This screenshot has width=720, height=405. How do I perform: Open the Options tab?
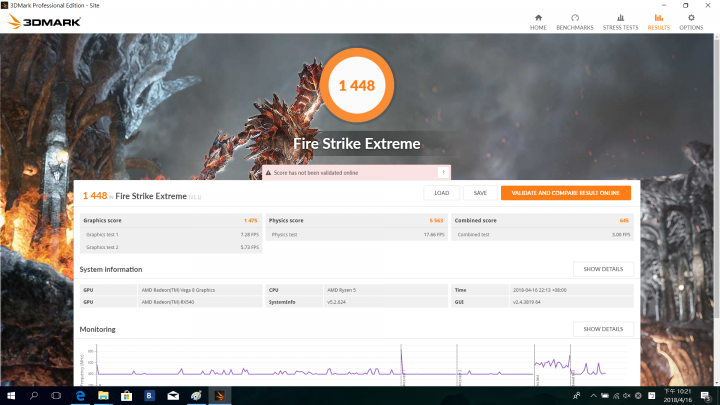(x=691, y=22)
